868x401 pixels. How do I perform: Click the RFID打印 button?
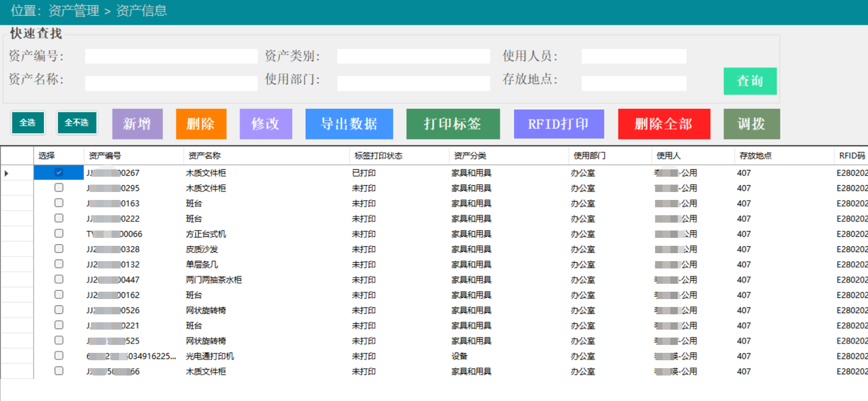(559, 124)
